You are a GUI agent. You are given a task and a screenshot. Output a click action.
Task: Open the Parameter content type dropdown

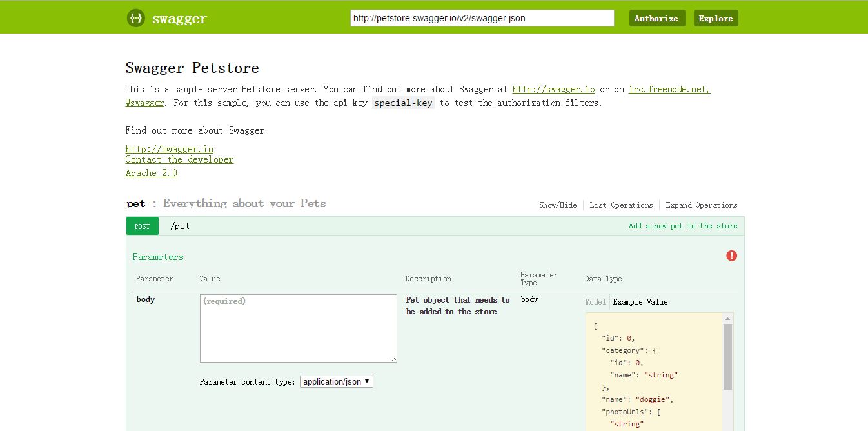[x=337, y=381]
